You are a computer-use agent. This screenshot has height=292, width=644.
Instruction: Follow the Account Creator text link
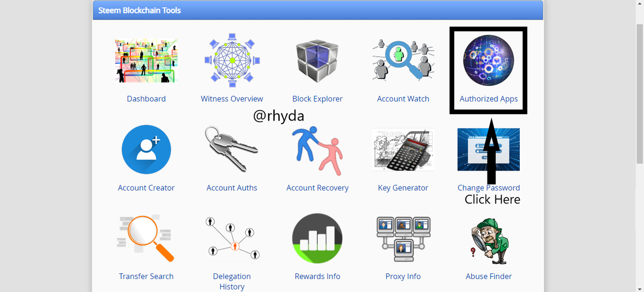[146, 187]
